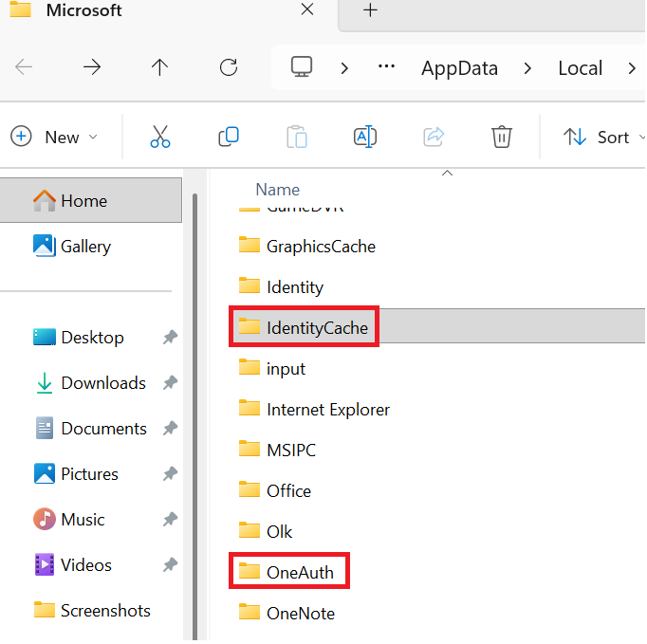Open the New item dropdown

[x=54, y=137]
